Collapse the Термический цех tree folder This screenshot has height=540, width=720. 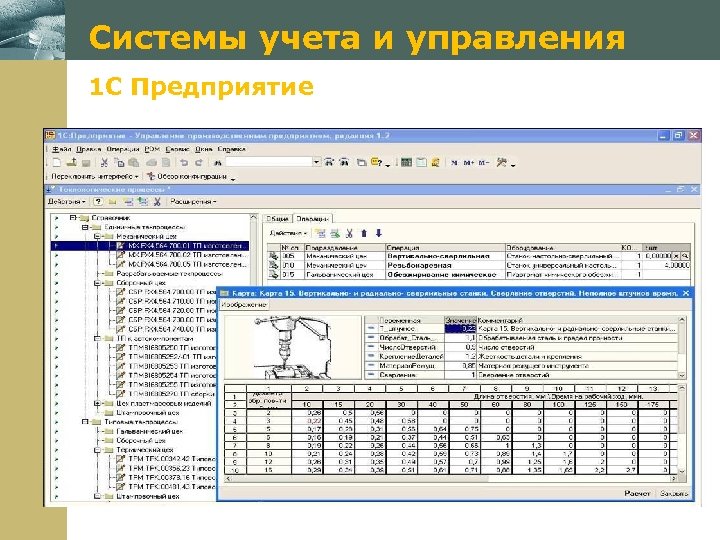point(97,450)
